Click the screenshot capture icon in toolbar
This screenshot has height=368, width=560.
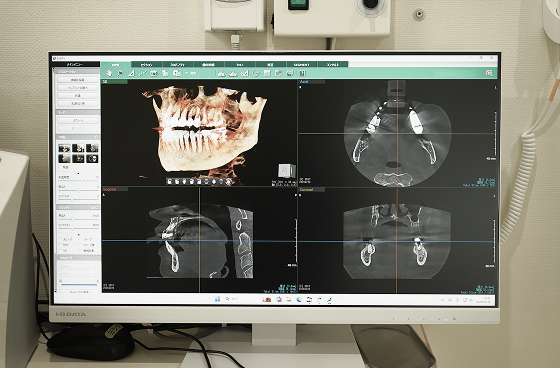tap(279, 73)
